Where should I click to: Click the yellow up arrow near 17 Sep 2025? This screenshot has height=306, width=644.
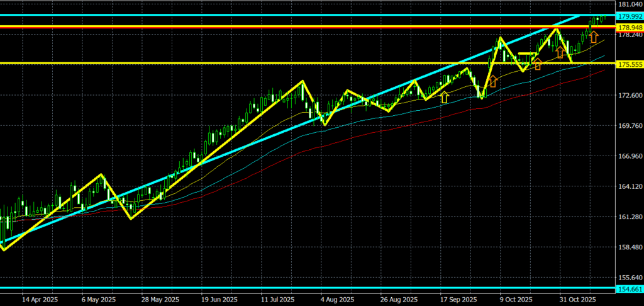[x=445, y=96]
